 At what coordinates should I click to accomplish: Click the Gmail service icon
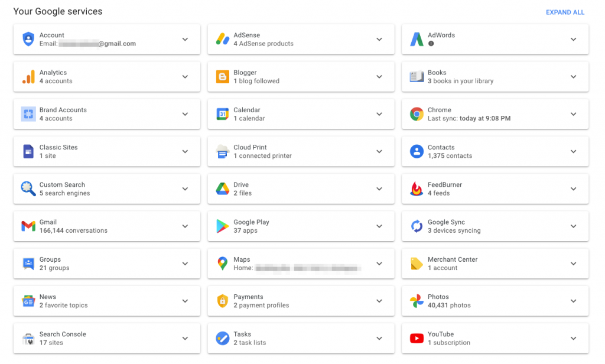click(x=28, y=226)
